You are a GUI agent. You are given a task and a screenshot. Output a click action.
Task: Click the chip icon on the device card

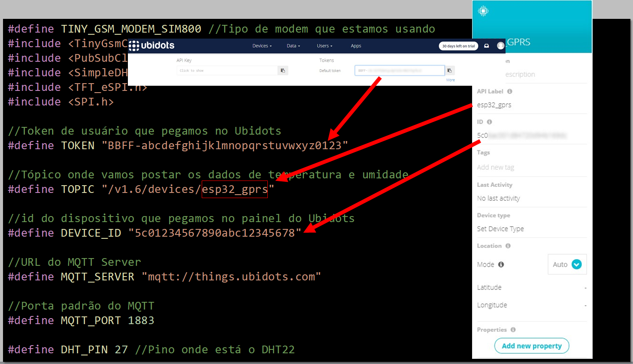[x=483, y=11]
